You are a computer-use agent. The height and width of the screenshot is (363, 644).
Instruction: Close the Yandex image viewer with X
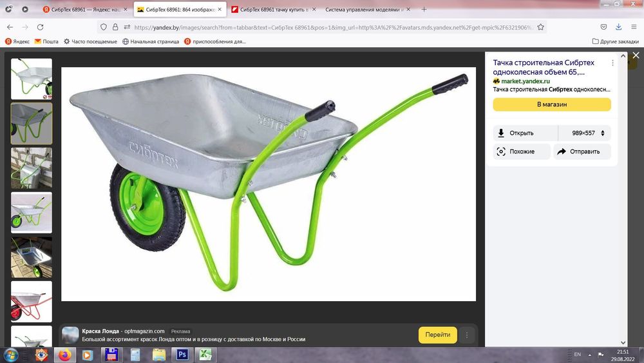pyautogui.click(x=636, y=55)
